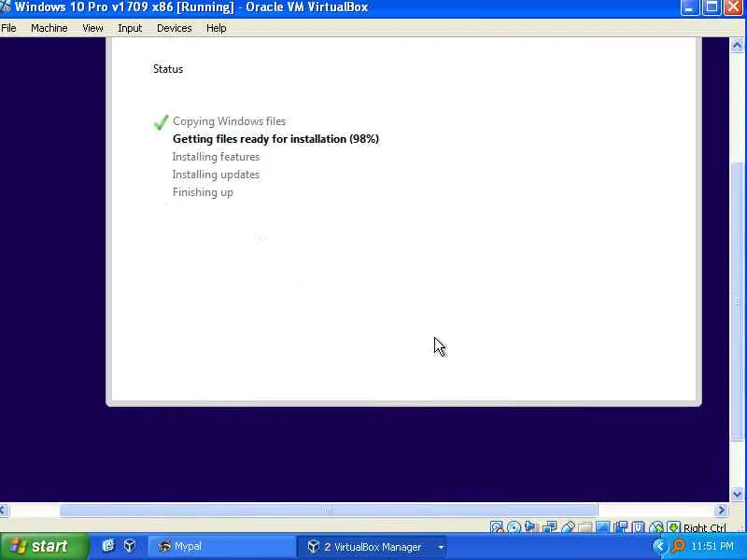
Task: Minimize the VirtualBox VM window
Action: click(689, 7)
